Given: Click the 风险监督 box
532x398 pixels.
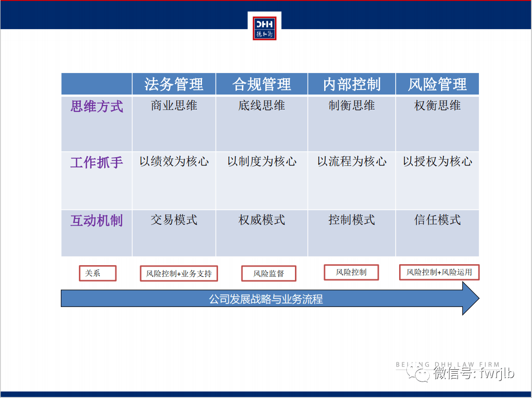Looking at the screenshot, I should pos(269,273).
